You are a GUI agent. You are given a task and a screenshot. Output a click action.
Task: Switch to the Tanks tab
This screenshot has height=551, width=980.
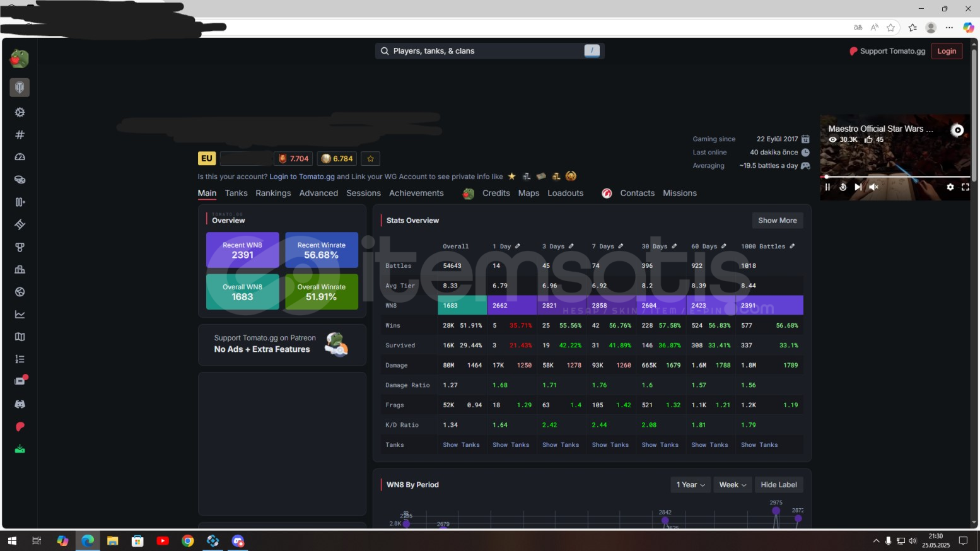[236, 194]
